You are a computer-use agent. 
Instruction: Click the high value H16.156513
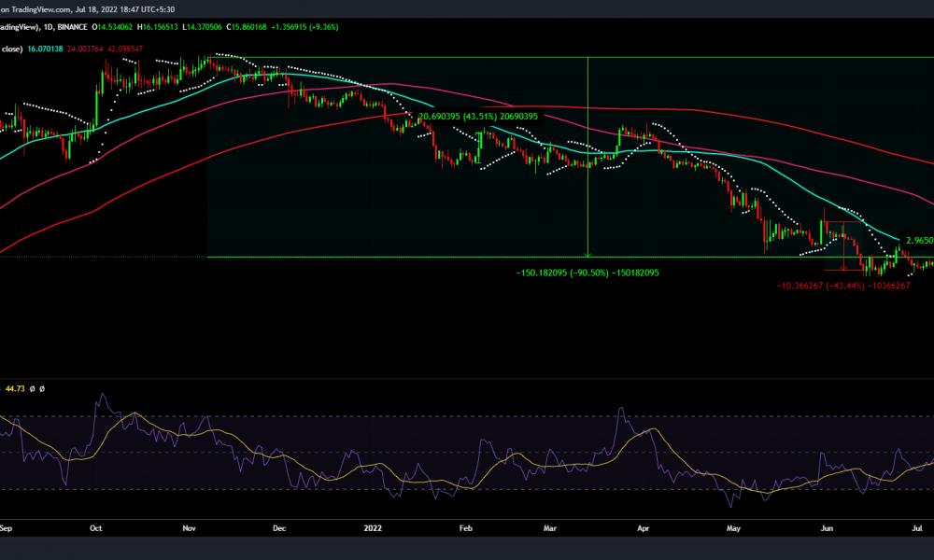coord(157,27)
